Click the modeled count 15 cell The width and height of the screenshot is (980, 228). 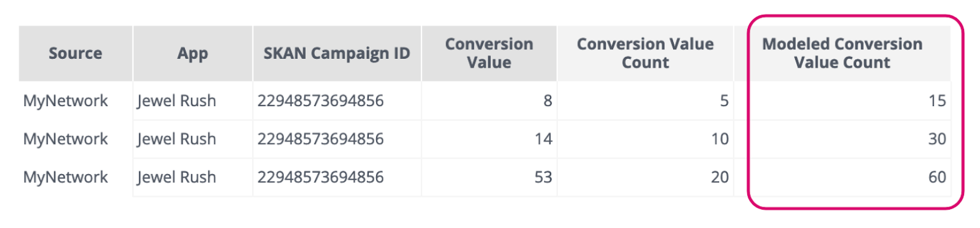842,101
